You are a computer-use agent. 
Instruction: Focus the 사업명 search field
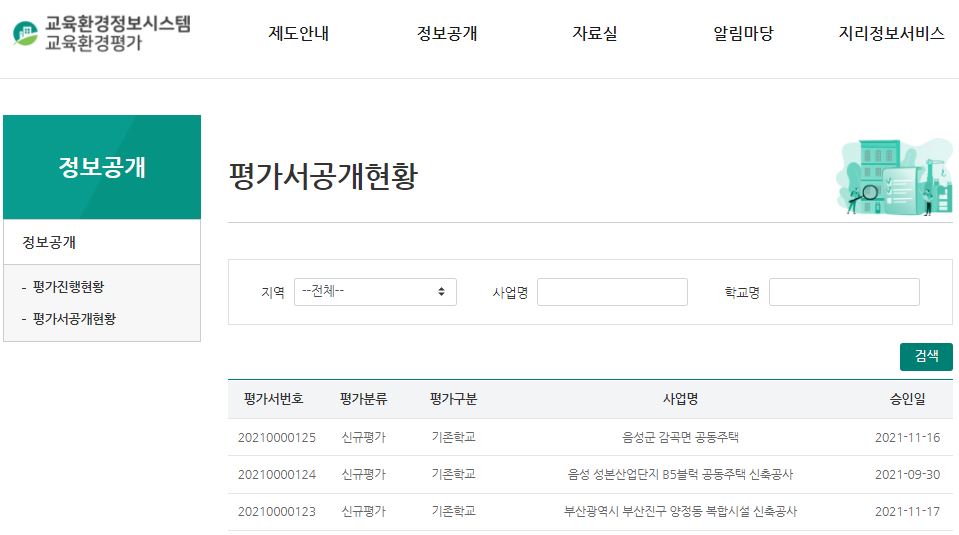click(x=612, y=292)
